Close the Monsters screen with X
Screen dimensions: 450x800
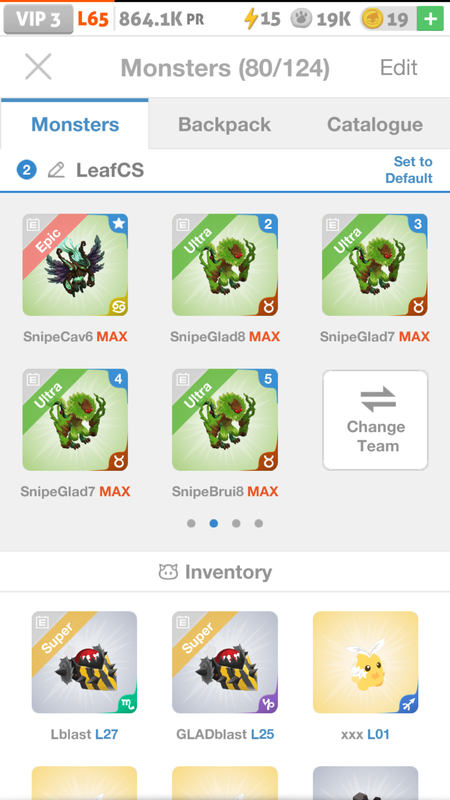[x=38, y=67]
